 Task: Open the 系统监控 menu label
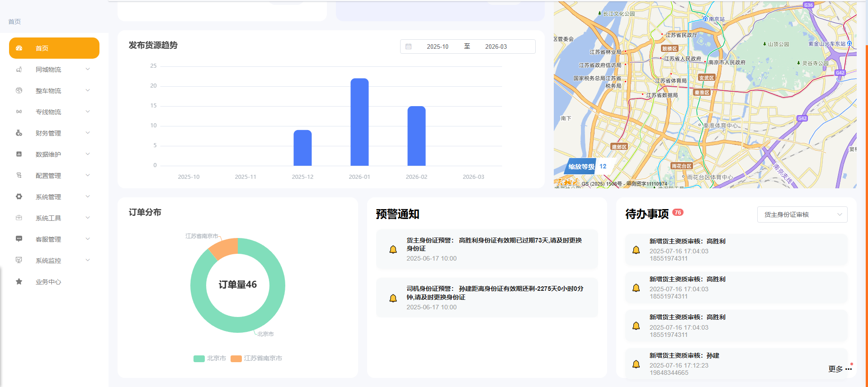48,261
